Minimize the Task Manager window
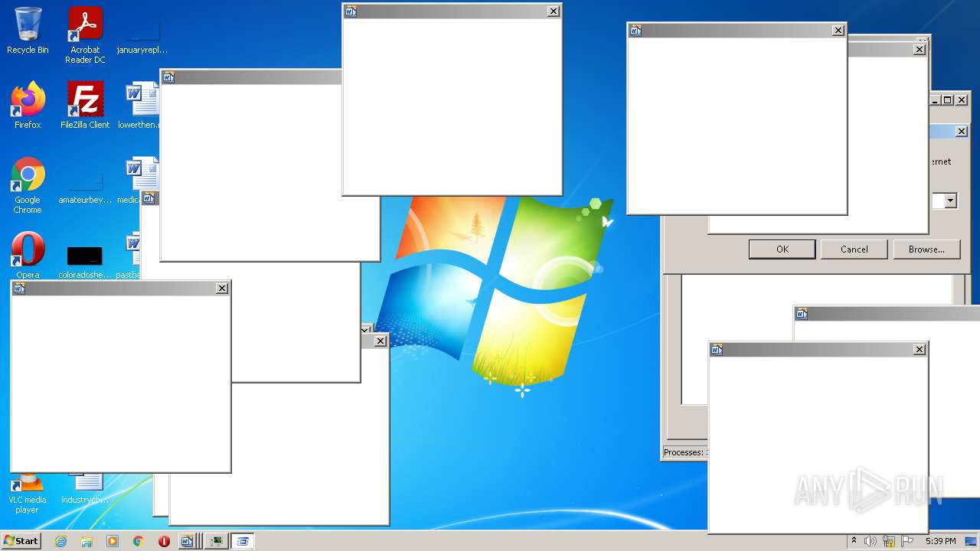 point(935,100)
